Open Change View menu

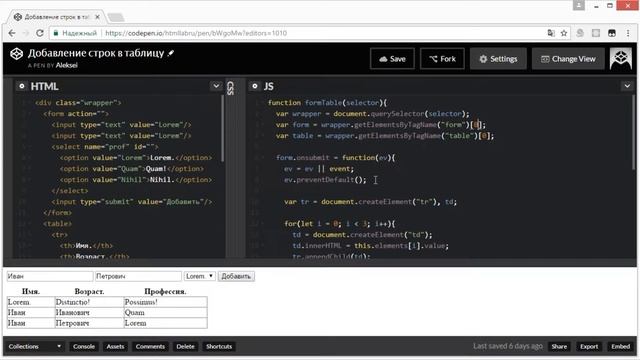(x=568, y=59)
